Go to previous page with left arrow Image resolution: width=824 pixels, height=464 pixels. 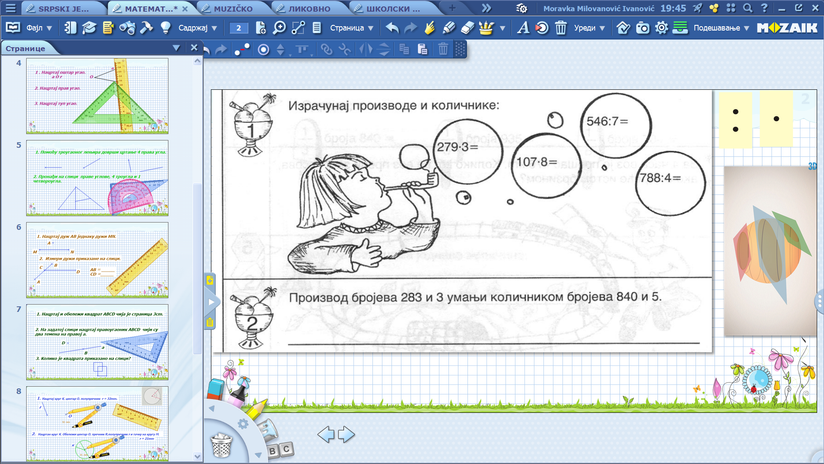[x=326, y=435]
